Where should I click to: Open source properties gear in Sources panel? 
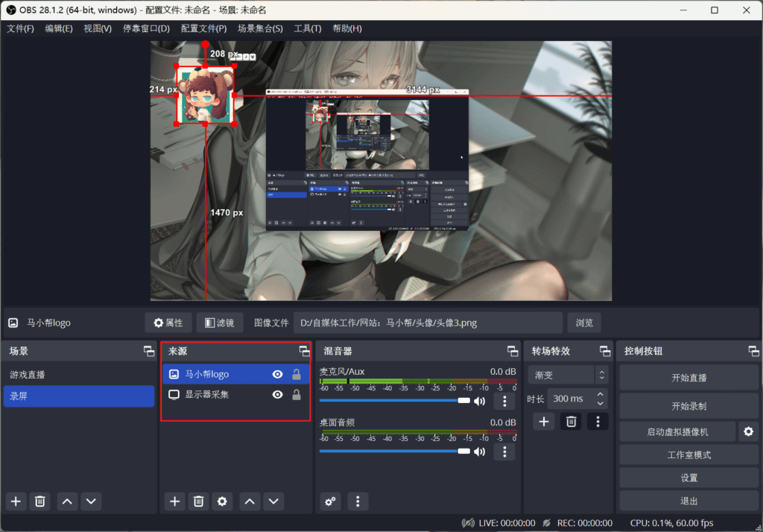click(x=221, y=501)
